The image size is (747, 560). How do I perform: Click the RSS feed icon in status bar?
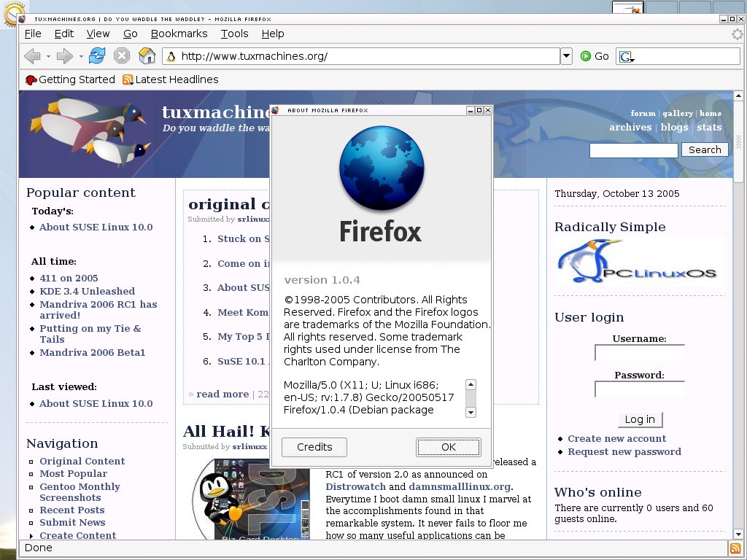click(x=735, y=548)
